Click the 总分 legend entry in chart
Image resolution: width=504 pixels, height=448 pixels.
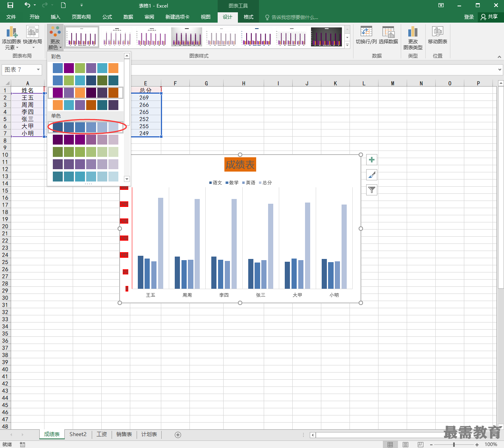click(265, 183)
